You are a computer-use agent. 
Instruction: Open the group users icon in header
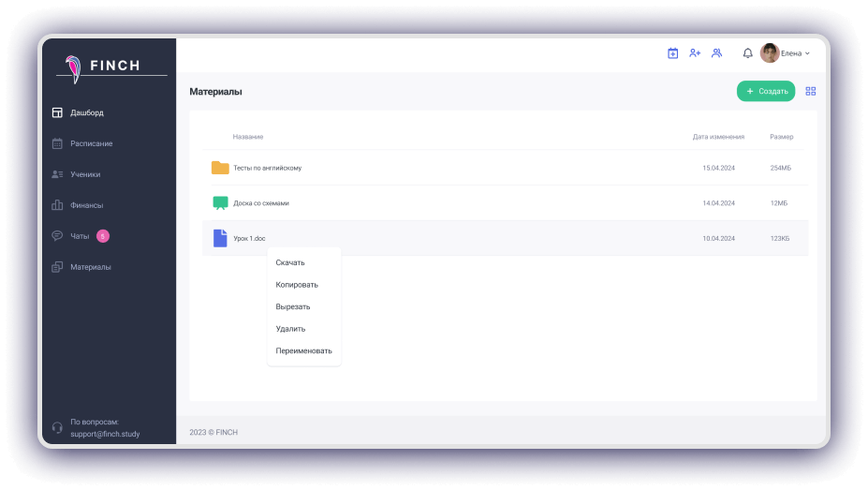click(x=717, y=53)
